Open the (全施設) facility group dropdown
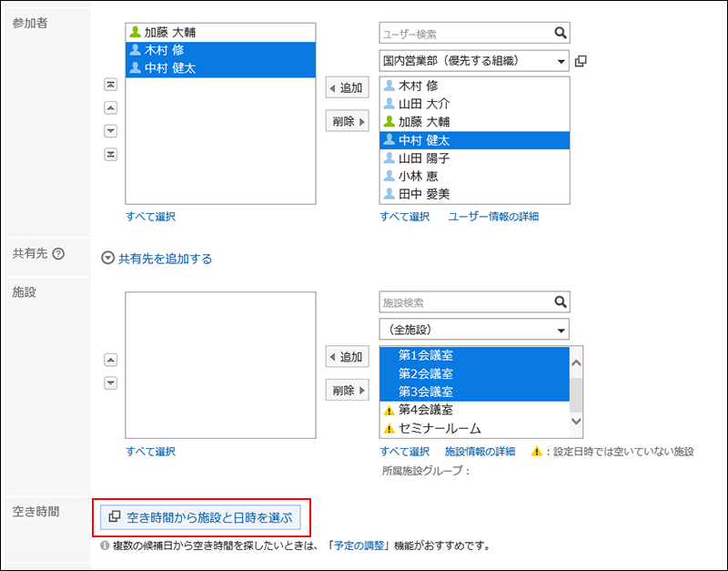Viewport: 728px width, 571px height. click(x=473, y=329)
